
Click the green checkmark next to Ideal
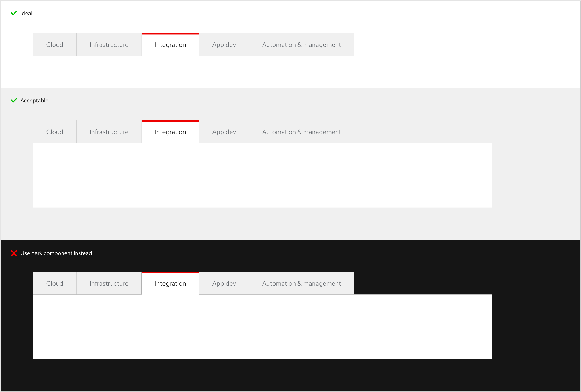14,13
